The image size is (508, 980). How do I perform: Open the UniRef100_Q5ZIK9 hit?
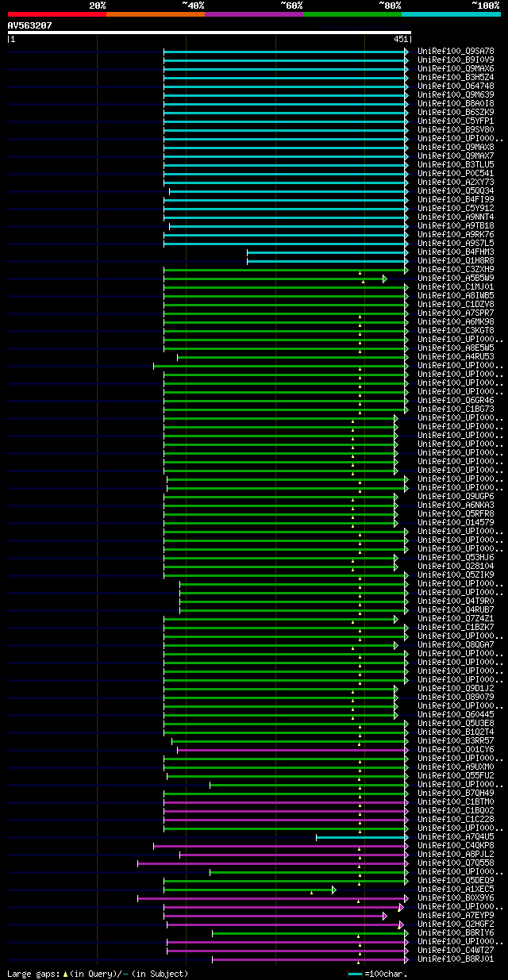tap(456, 575)
